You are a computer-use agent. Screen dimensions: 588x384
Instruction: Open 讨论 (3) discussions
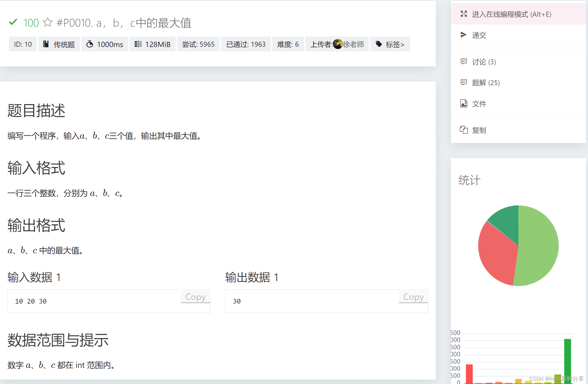click(484, 62)
